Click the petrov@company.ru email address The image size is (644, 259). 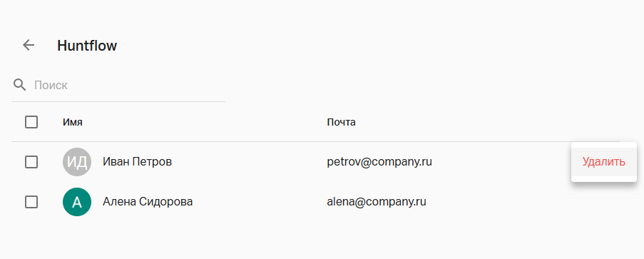tap(379, 162)
